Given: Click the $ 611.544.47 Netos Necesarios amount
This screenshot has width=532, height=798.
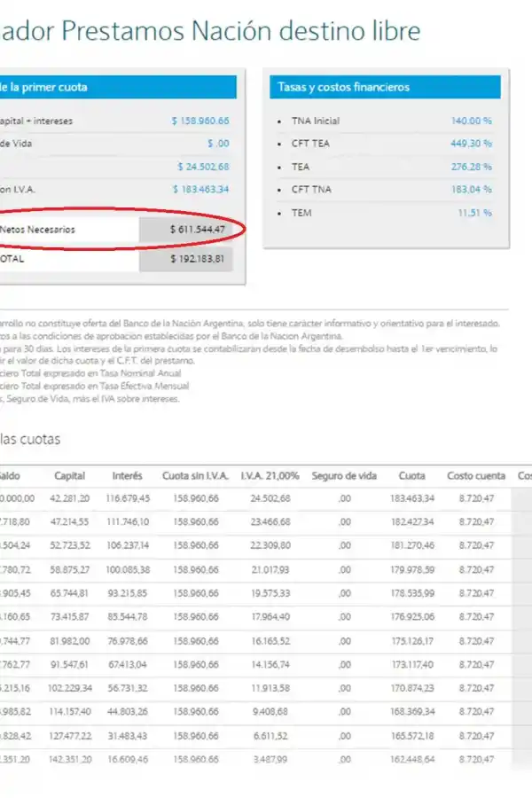Looking at the screenshot, I should 198,230.
